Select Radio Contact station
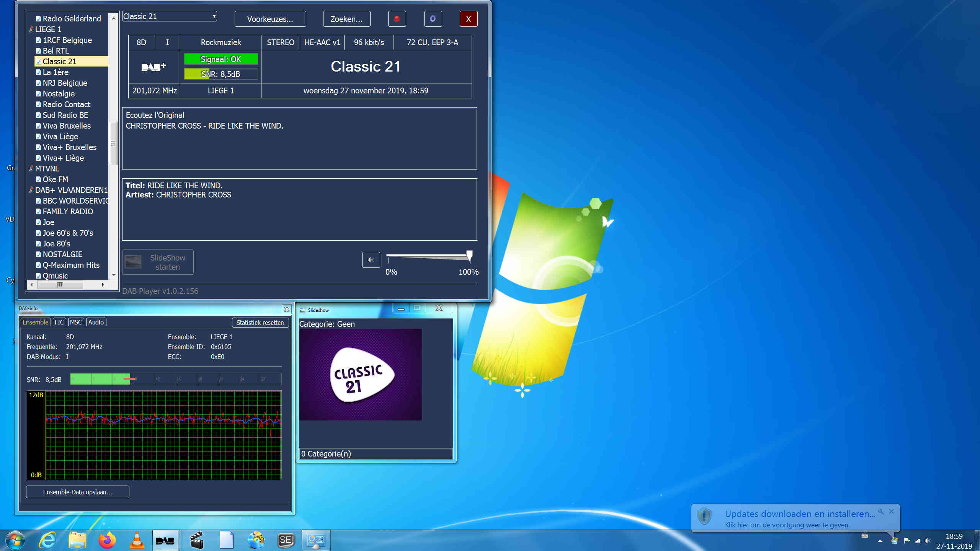This screenshot has width=980, height=551. point(66,104)
